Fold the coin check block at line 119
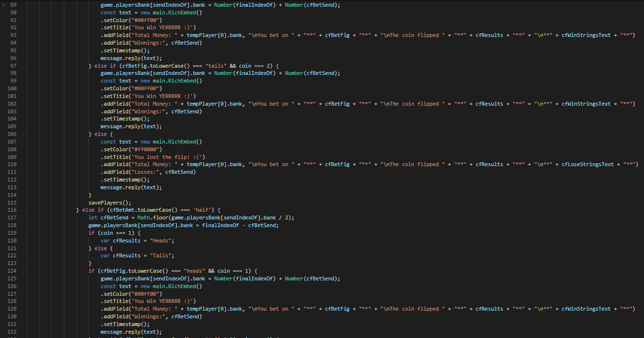644x338 pixels. pyautogui.click(x=23, y=233)
